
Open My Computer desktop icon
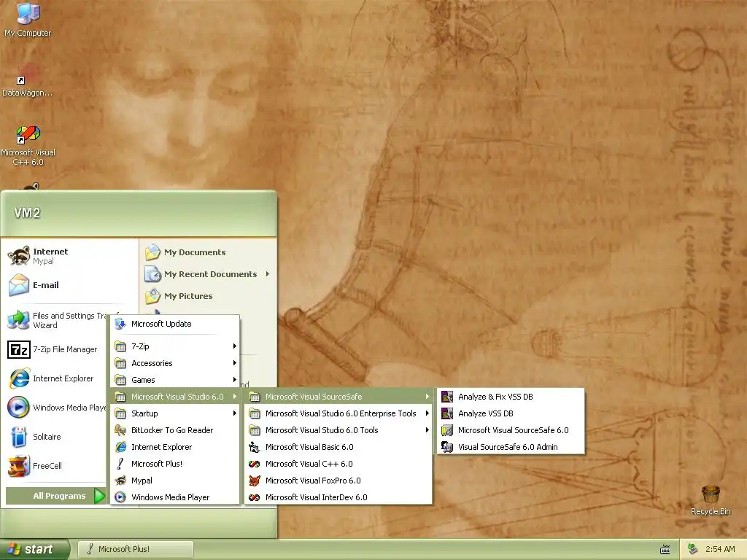pos(28,19)
